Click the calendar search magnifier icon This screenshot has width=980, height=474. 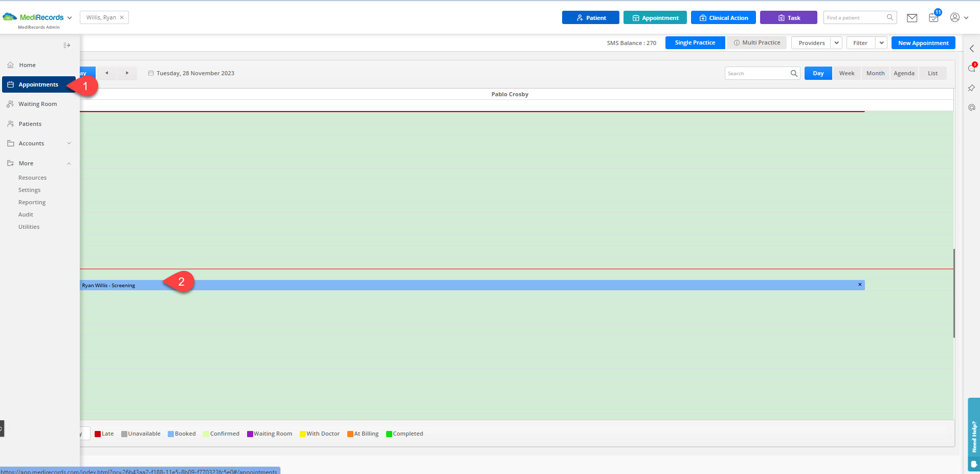point(794,73)
